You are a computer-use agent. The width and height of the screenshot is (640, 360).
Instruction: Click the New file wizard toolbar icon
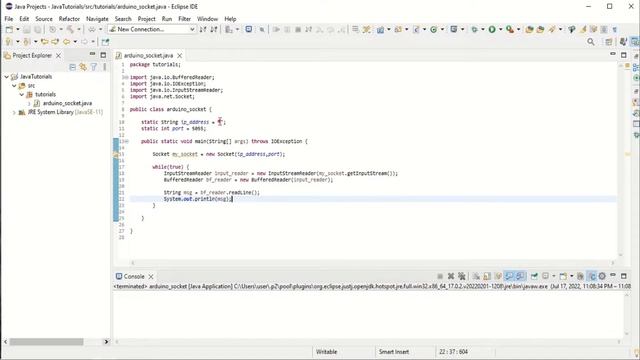pyautogui.click(x=9, y=29)
